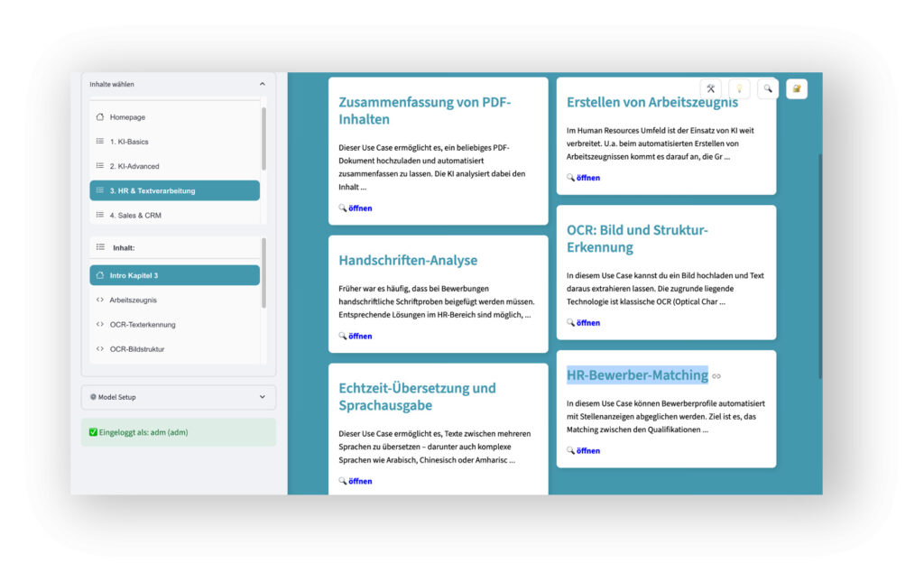Select 3. HR & Textverarbeitung chapter
This screenshot has height=582, width=924.
(x=174, y=190)
